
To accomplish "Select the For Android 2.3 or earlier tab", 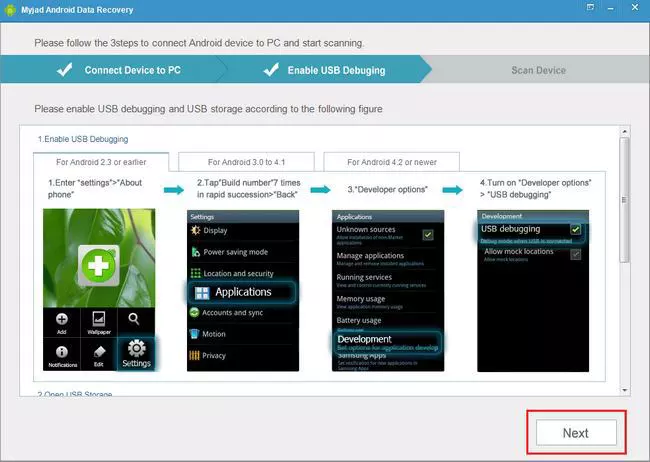I will pos(101,162).
